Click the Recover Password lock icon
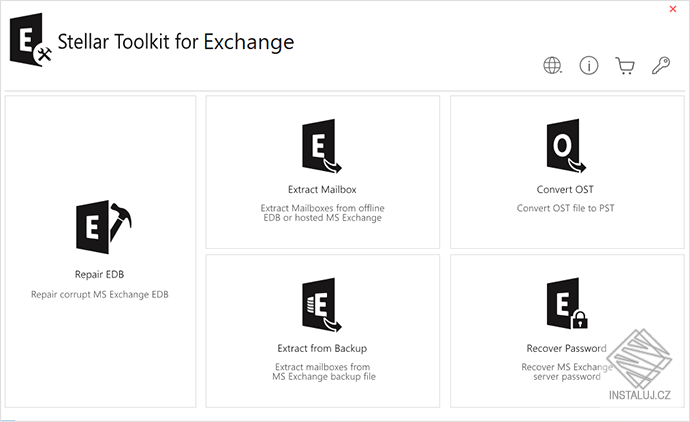690x422 pixels. point(567,304)
